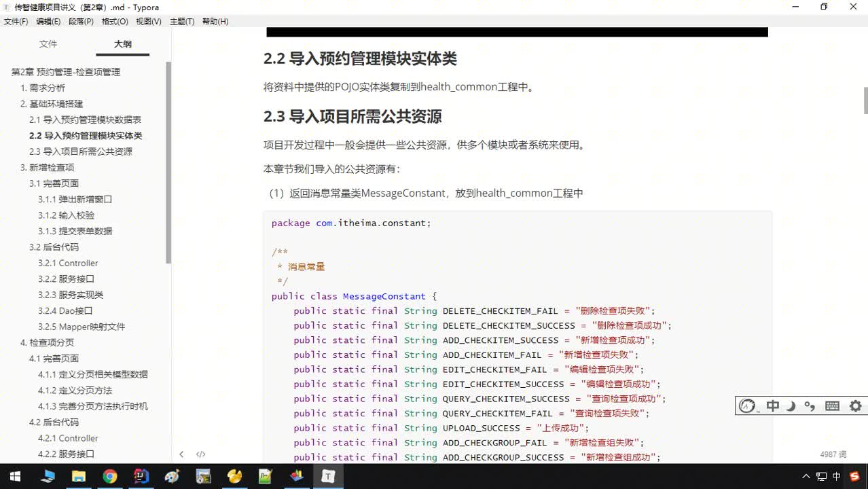Select outline item 2.2 导入预约管理模块实体类
This screenshot has width=868, height=489.
[86, 136]
